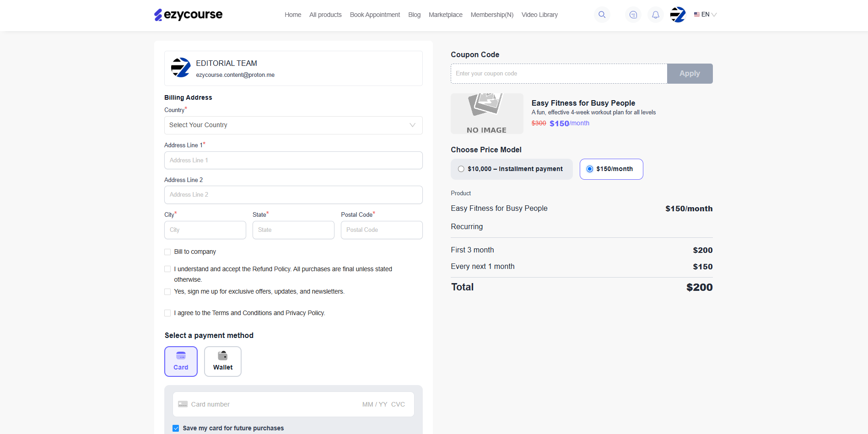Open the Blog menu item
The width and height of the screenshot is (868, 434).
coord(414,15)
